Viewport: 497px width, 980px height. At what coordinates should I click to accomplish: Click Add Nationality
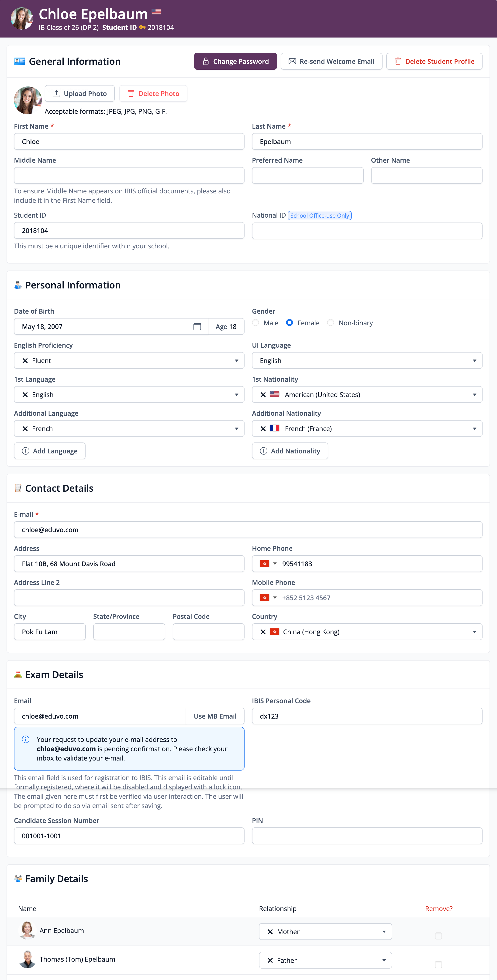click(x=290, y=451)
